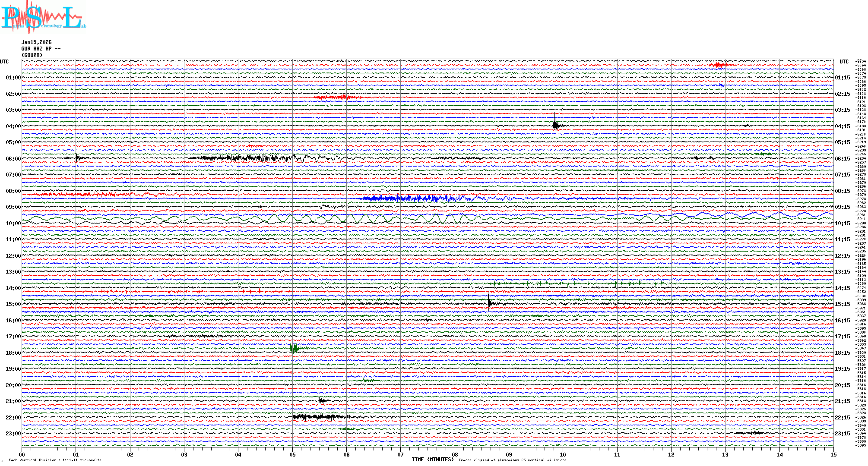Click the blue wavetrain after 08:15 row
This screenshot has width=868, height=466.
pyautogui.click(x=415, y=198)
